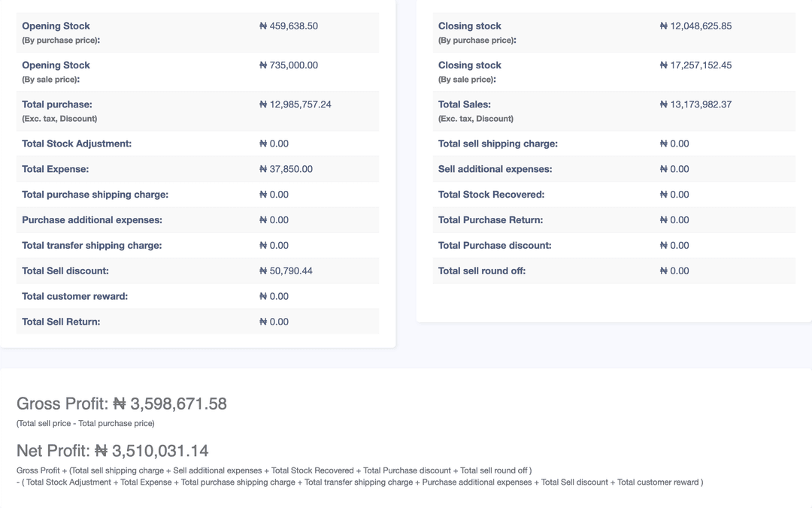812x508 pixels.
Task: Select the Total Purchase Return label
Action: click(490, 220)
